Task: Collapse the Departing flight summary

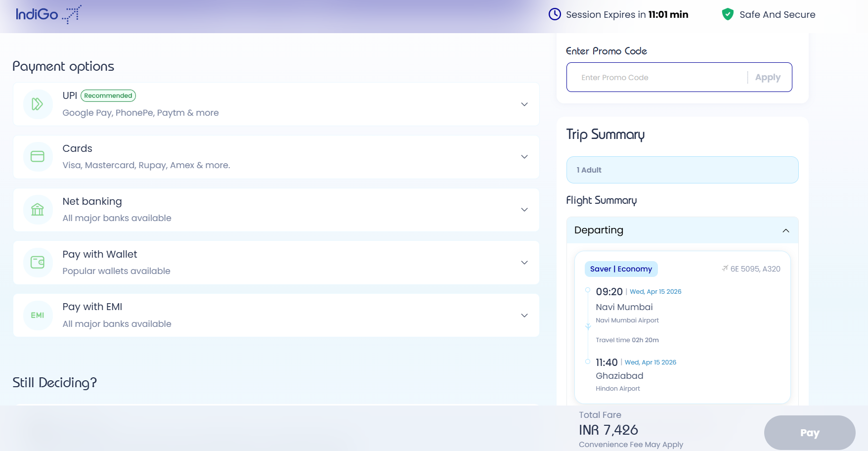Action: tap(785, 230)
